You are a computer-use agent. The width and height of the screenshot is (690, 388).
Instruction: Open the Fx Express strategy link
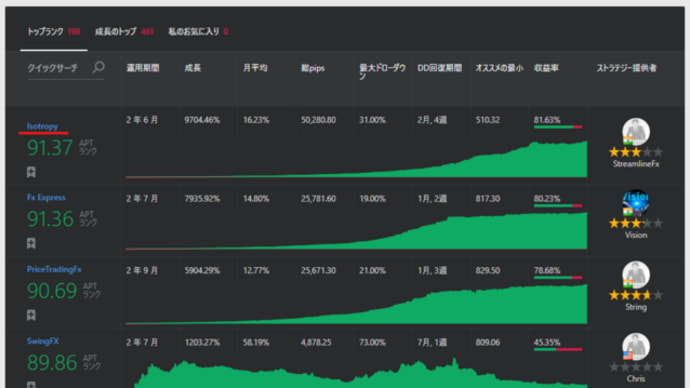point(46,198)
